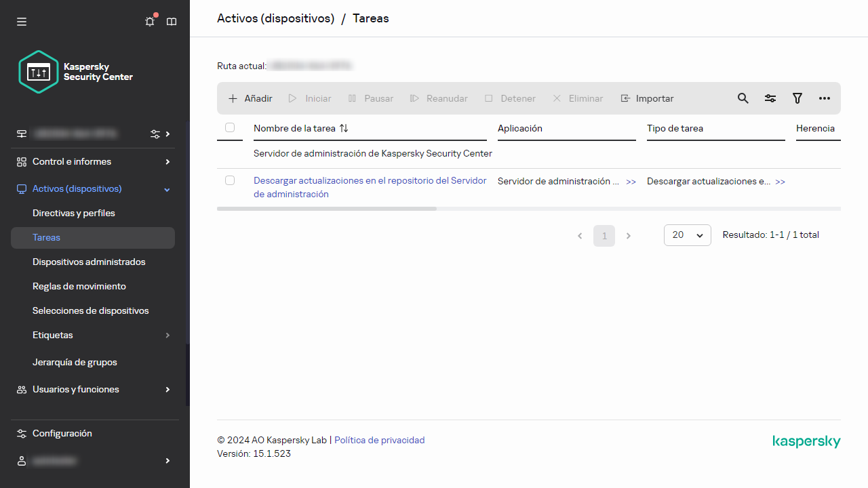Click the Añadir button

coord(250,98)
